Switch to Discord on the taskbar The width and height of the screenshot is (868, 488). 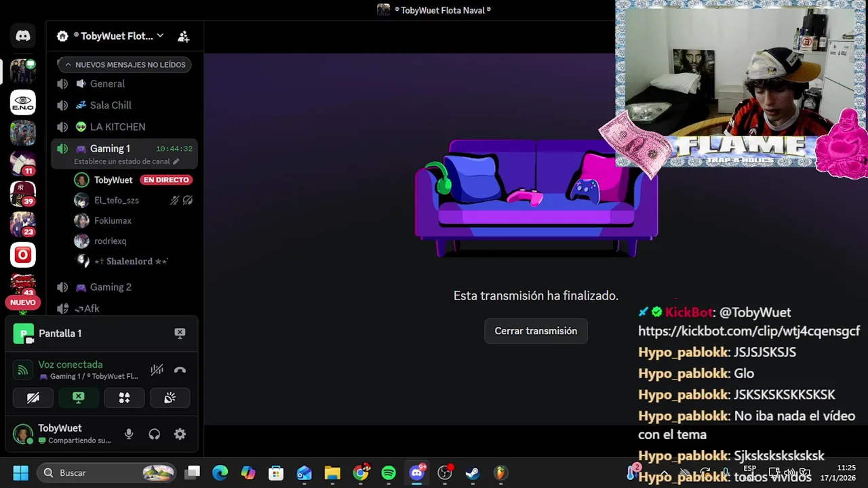417,472
